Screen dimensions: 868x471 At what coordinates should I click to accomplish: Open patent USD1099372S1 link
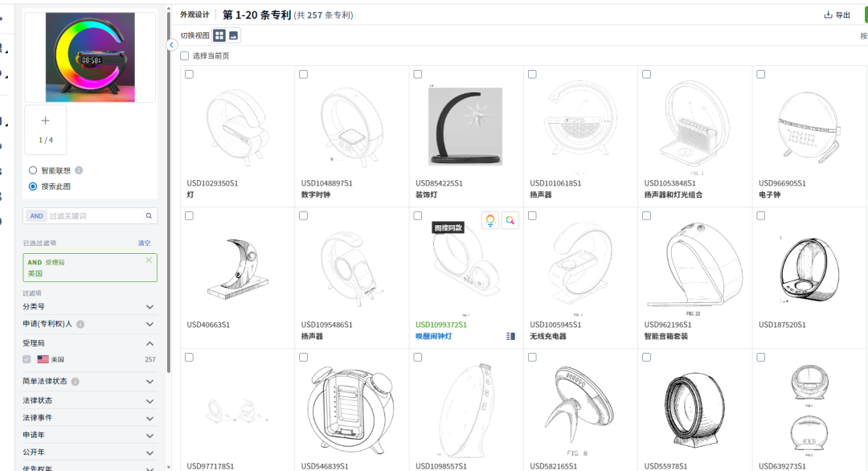(x=441, y=325)
